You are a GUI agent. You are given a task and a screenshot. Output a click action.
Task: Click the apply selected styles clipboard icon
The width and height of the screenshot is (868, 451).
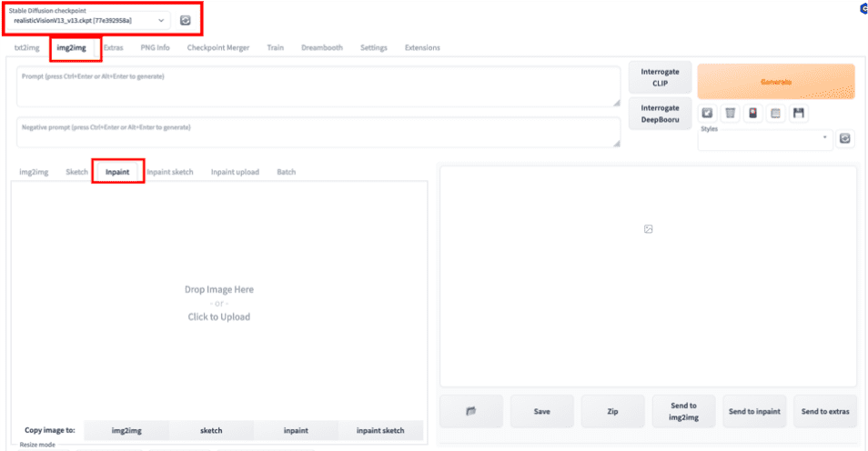775,113
